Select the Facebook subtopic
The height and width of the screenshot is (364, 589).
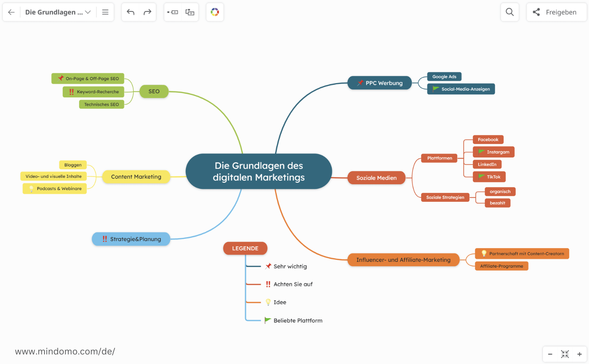[x=488, y=139]
